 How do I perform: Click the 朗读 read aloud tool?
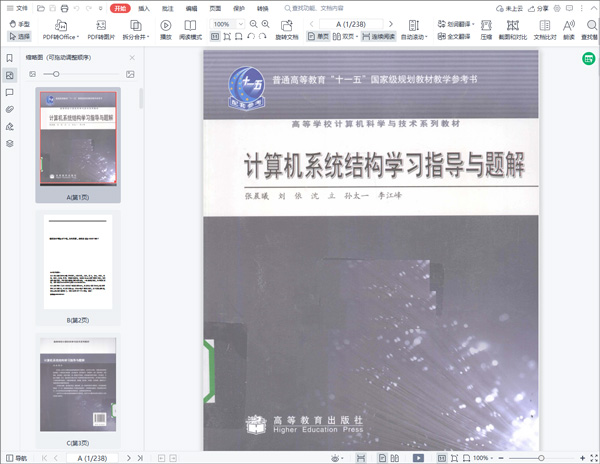click(569, 30)
